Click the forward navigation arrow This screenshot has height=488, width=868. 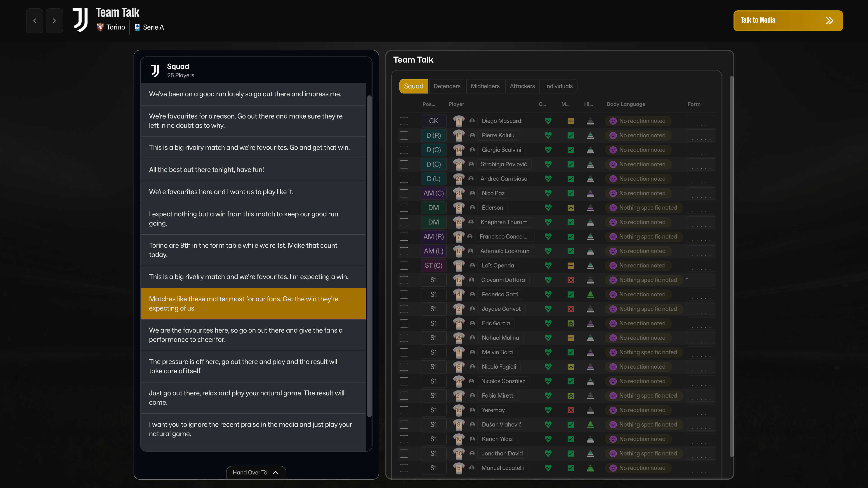tap(54, 21)
